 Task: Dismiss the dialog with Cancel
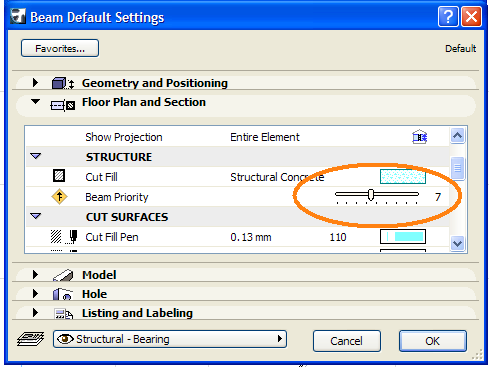[347, 341]
